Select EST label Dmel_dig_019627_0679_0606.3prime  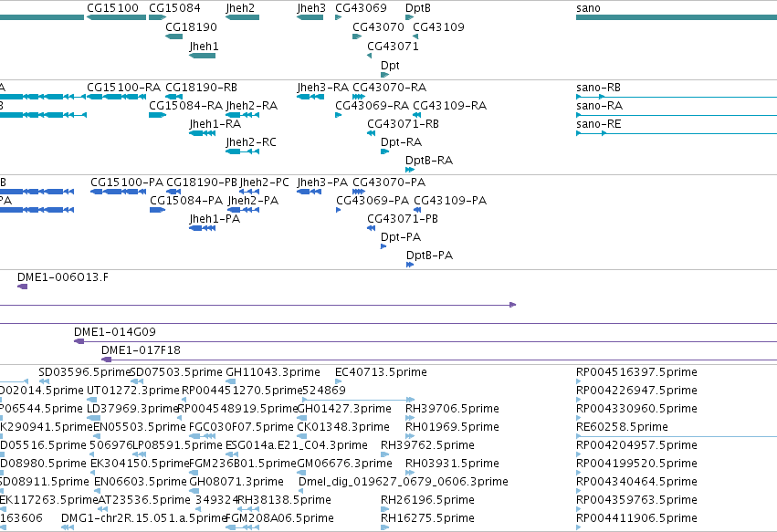[404, 482]
